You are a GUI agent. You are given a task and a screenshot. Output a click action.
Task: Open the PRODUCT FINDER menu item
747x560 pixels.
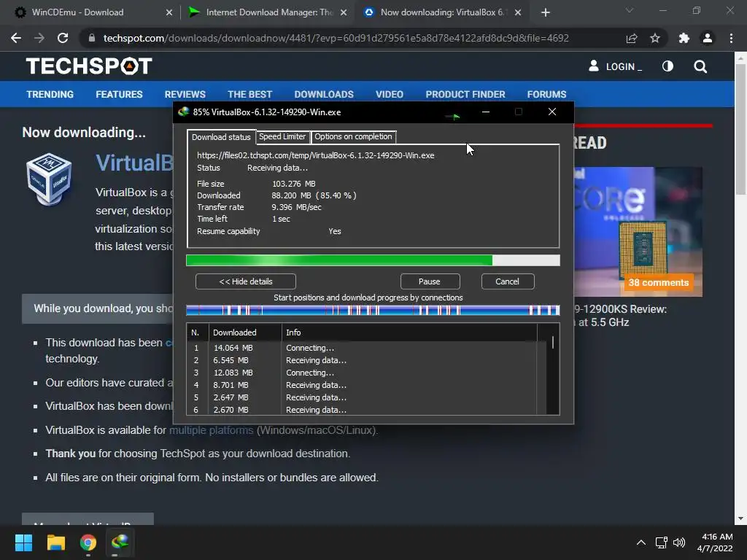[465, 94]
